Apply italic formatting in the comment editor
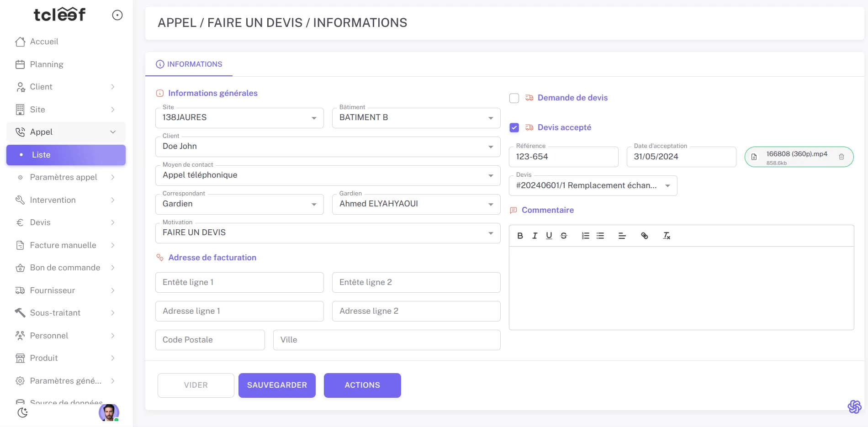868x427 pixels. click(535, 236)
